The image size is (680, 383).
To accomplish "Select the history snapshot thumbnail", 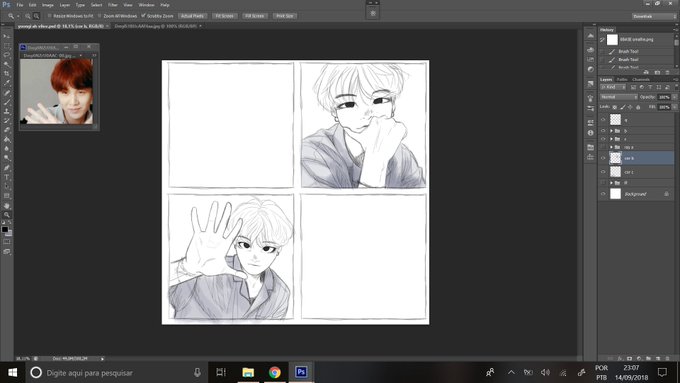I will (612, 39).
